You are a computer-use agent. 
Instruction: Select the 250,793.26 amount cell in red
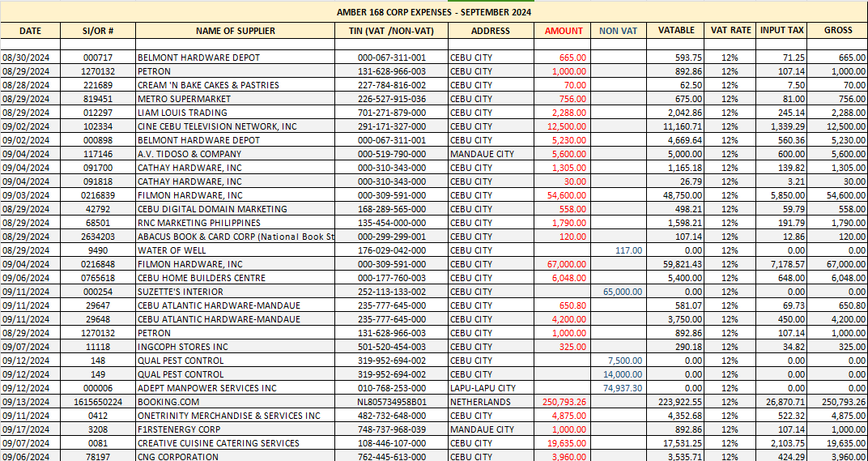pyautogui.click(x=564, y=403)
